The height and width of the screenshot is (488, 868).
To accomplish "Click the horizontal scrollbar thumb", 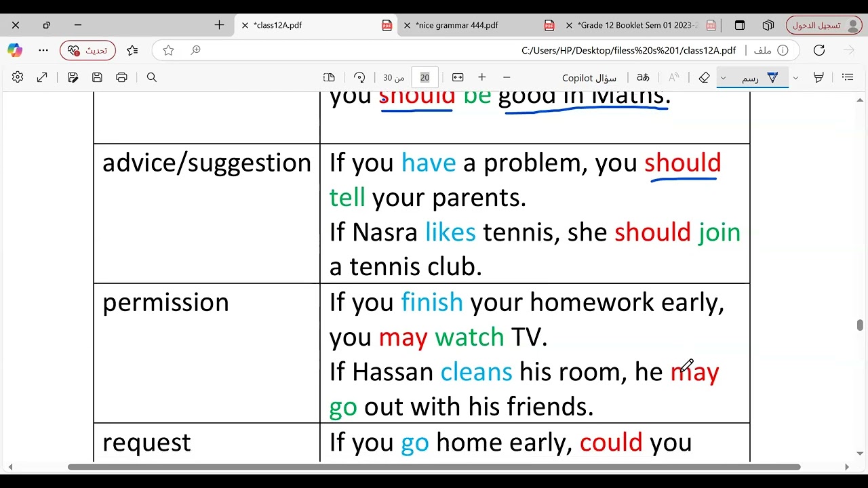I will 434,467.
